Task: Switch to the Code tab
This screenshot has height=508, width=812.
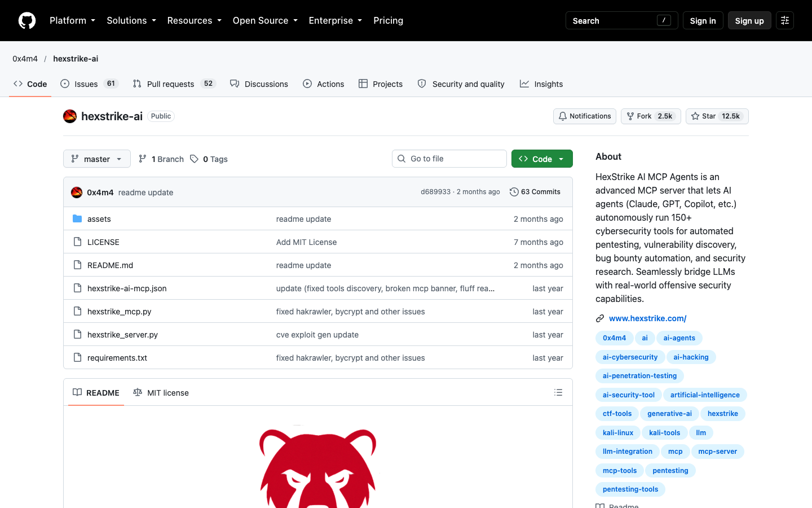Action: [x=30, y=84]
